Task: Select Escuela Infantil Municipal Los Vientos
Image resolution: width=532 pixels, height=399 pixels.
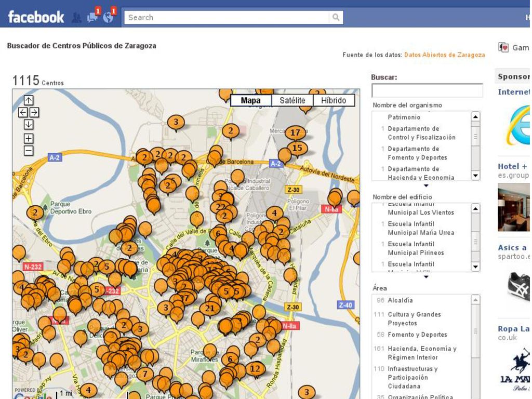Action: [421, 208]
